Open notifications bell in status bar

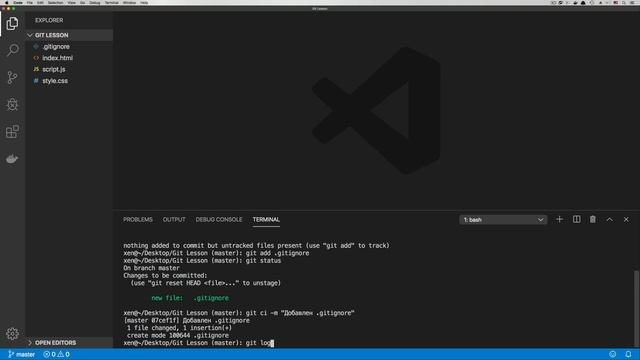[628, 354]
